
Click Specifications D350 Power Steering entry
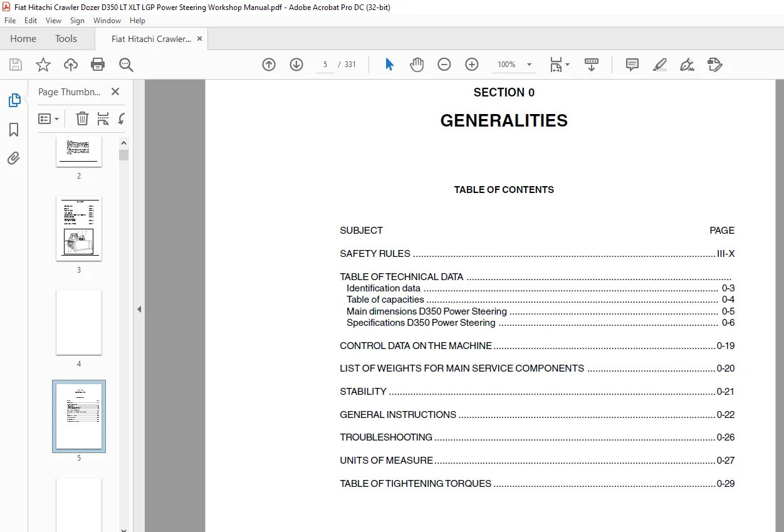tap(540, 323)
